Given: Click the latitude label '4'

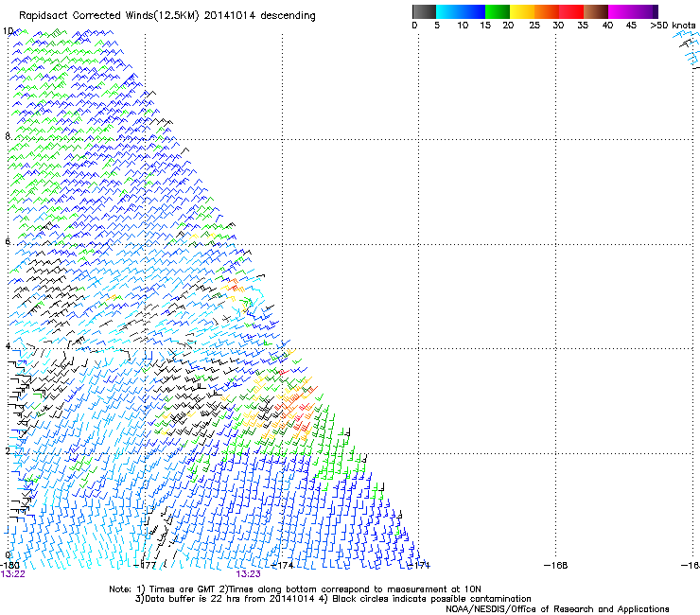Looking at the screenshot, I should (8, 346).
